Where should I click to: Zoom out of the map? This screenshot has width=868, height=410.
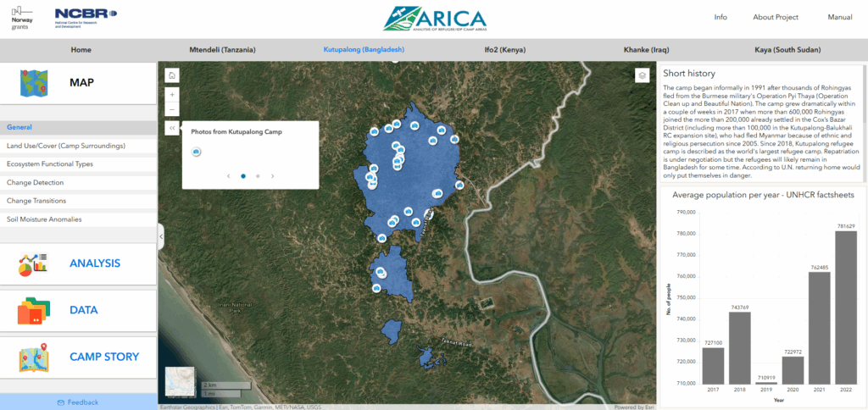[172, 110]
